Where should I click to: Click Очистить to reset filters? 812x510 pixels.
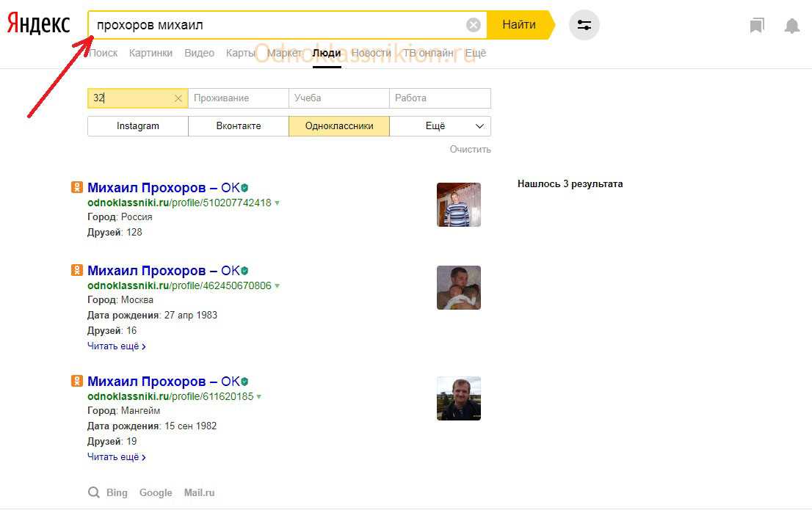(x=470, y=149)
